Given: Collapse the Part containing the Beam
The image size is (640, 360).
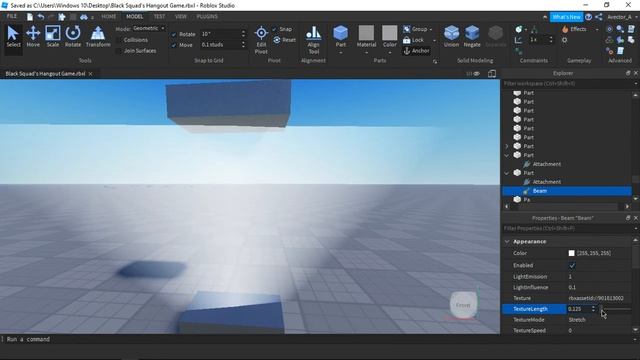Looking at the screenshot, I should click(x=507, y=173).
